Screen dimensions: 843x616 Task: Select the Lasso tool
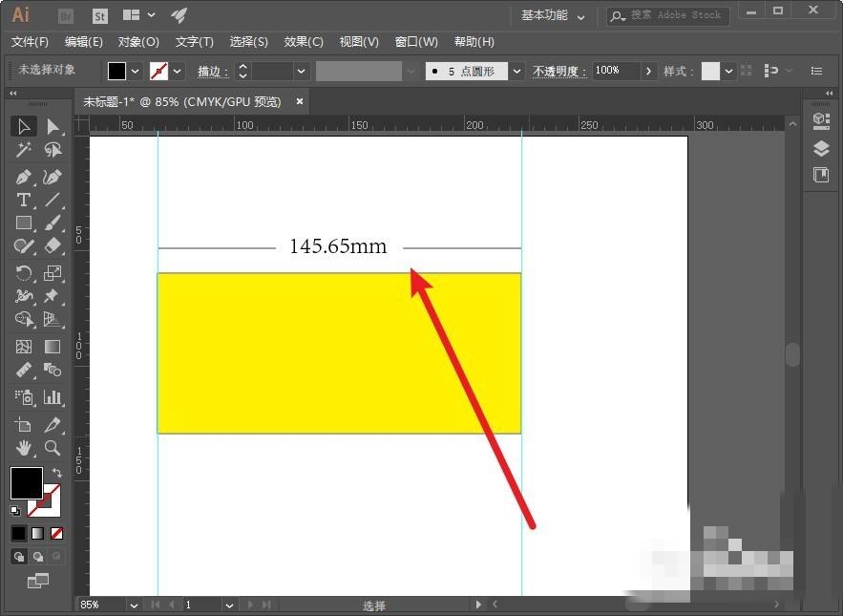coord(53,150)
